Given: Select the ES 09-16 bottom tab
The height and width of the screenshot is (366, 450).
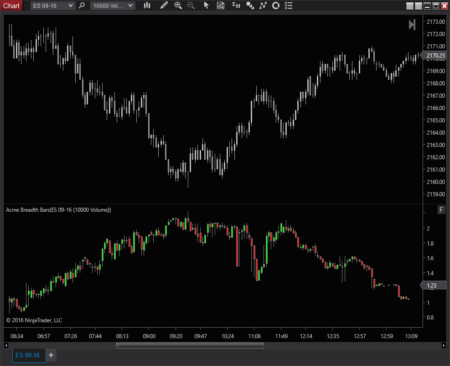Looking at the screenshot, I should point(28,355).
